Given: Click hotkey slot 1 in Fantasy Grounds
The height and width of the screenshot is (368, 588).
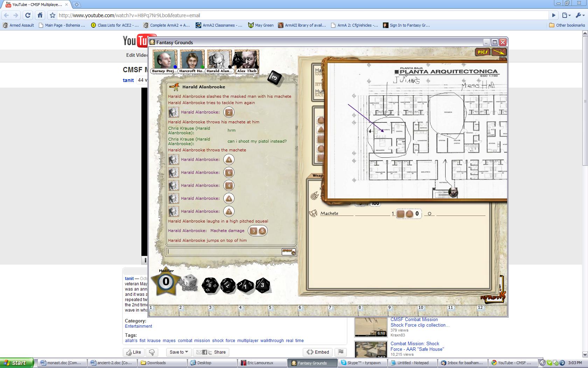Looking at the screenshot, I should click(163, 311).
